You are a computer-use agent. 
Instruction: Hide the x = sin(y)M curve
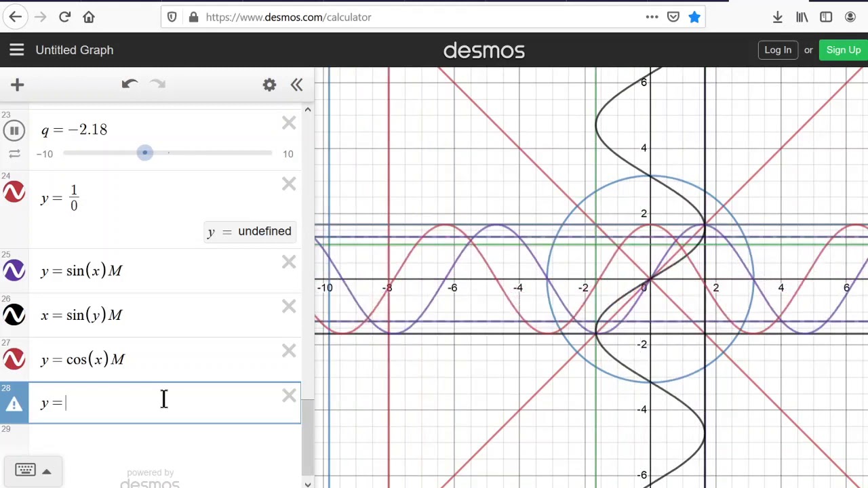pyautogui.click(x=14, y=315)
